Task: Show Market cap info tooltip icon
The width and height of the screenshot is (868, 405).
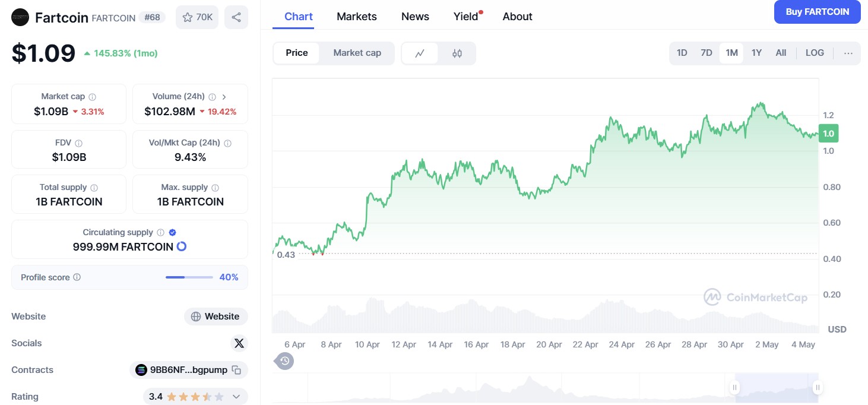Action: point(93,97)
